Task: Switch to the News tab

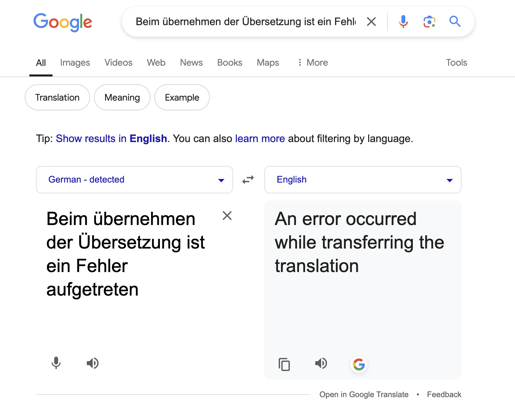Action: 191,62
